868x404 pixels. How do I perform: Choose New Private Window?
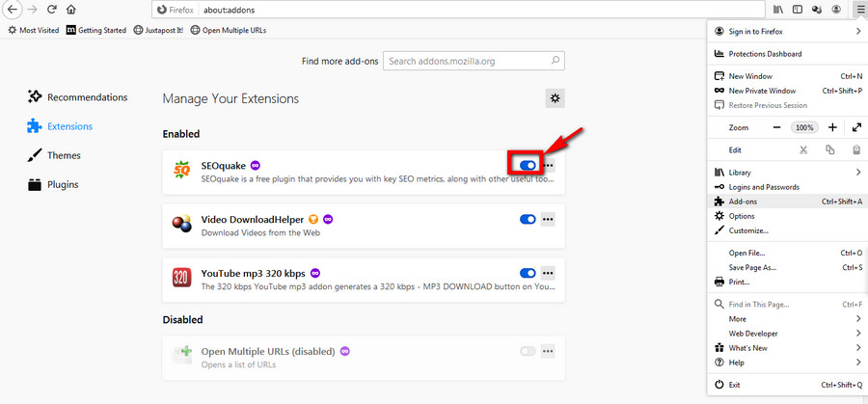(787, 91)
